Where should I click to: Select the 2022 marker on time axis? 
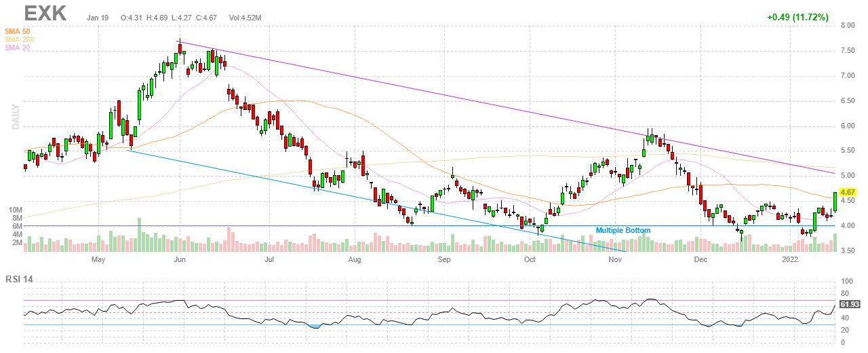[790, 259]
